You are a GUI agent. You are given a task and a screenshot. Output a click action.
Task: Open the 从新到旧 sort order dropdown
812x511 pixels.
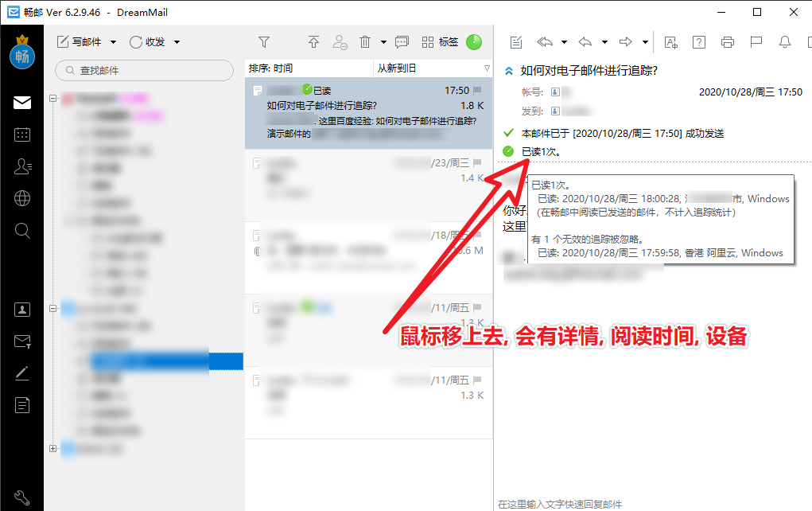click(x=433, y=68)
